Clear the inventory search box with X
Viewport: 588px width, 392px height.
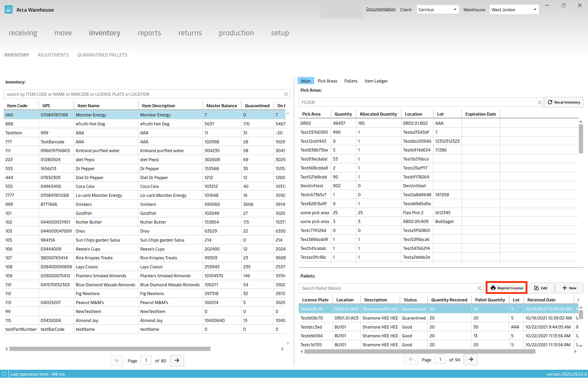point(286,94)
